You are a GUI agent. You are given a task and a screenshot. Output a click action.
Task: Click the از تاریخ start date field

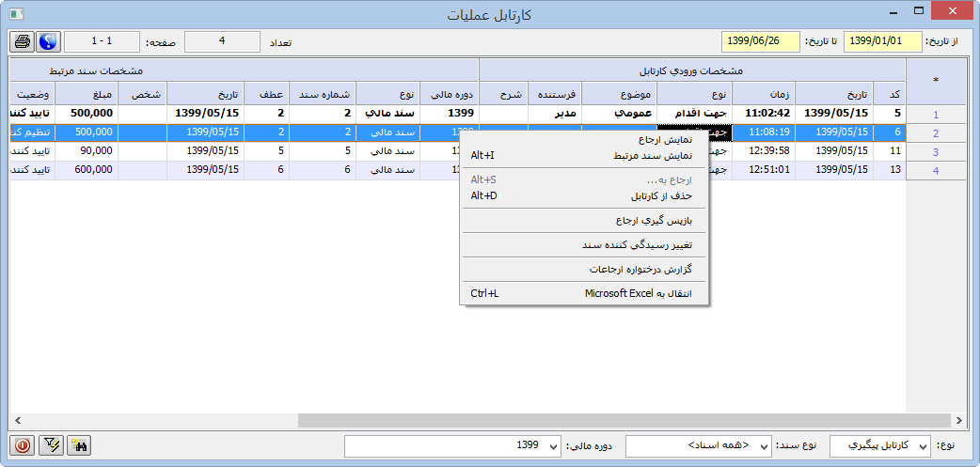(x=883, y=42)
